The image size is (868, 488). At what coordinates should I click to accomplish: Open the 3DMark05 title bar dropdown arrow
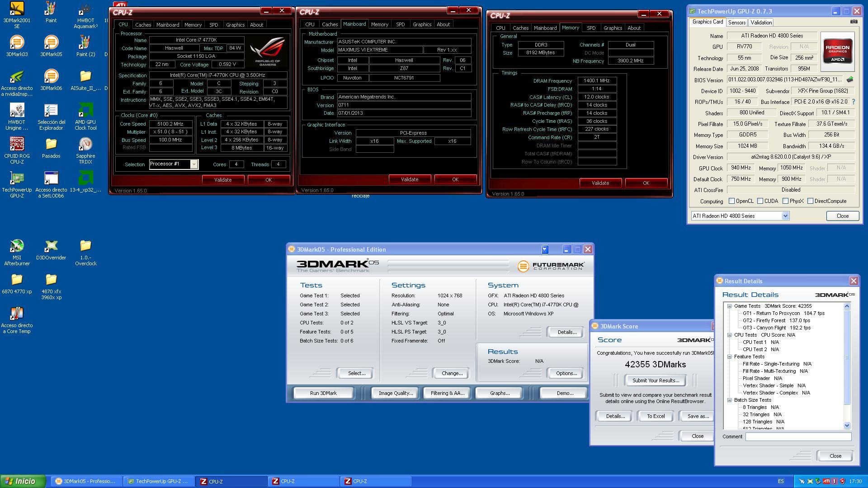[545, 249]
